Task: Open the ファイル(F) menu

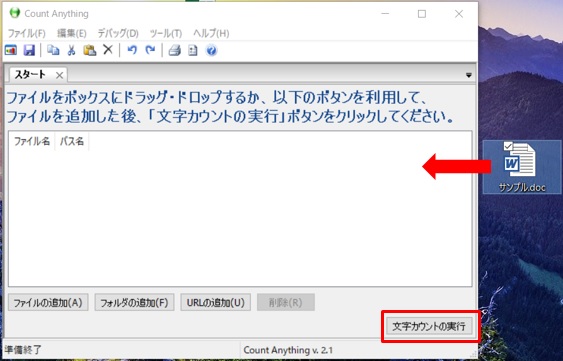Action: tap(27, 33)
